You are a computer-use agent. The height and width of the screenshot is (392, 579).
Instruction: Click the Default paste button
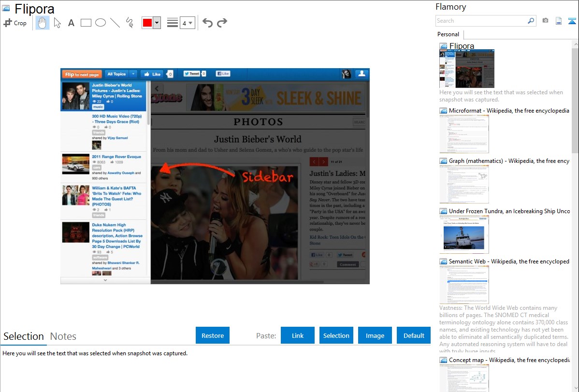click(x=414, y=335)
